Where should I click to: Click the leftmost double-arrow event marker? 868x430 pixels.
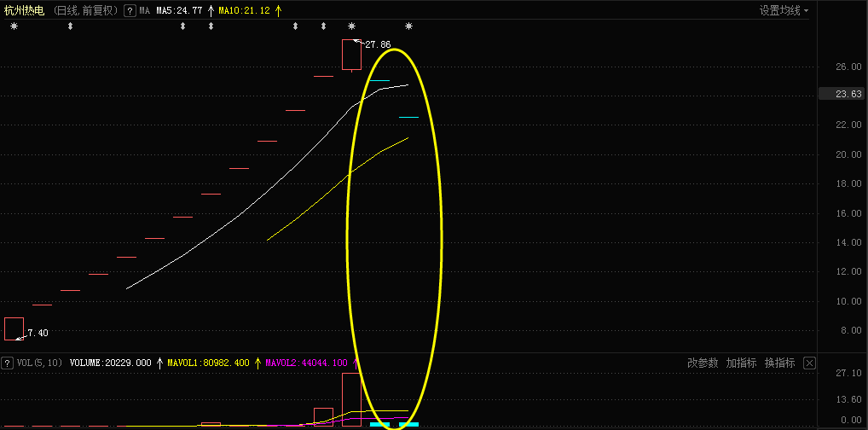(70, 26)
